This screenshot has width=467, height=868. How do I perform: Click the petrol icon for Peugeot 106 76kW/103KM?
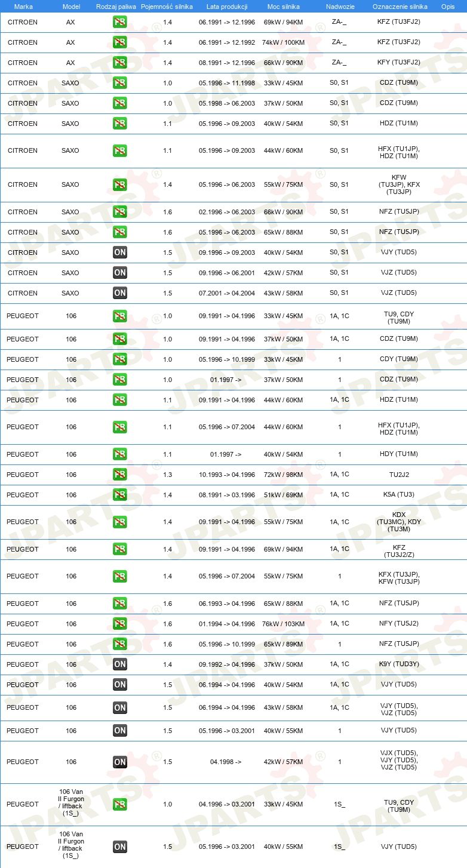120,624
